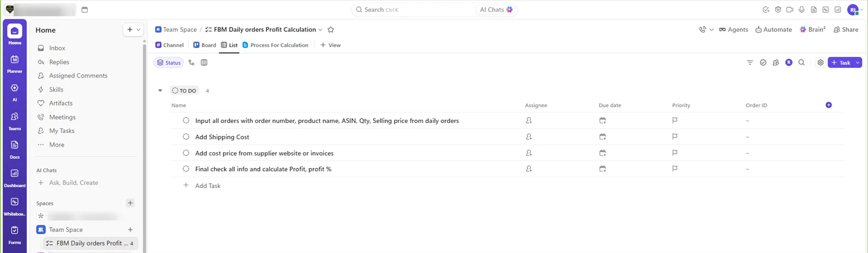Open Brain

pyautogui.click(x=813, y=30)
